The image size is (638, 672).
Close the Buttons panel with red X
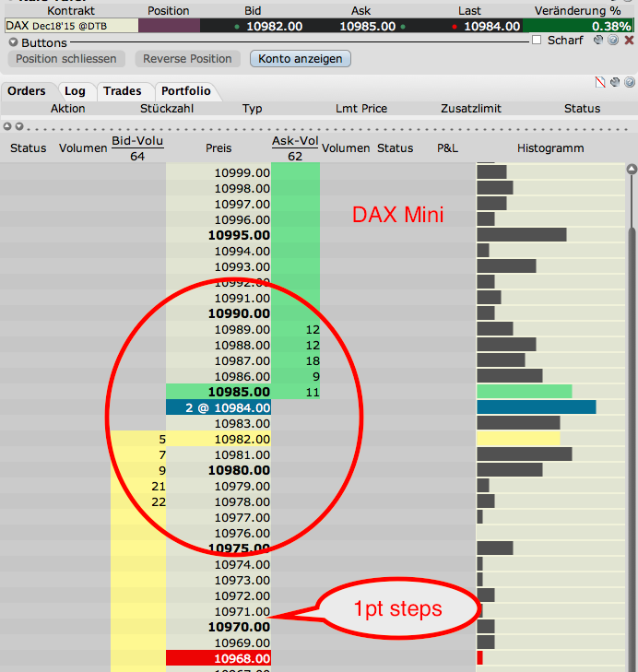629,40
